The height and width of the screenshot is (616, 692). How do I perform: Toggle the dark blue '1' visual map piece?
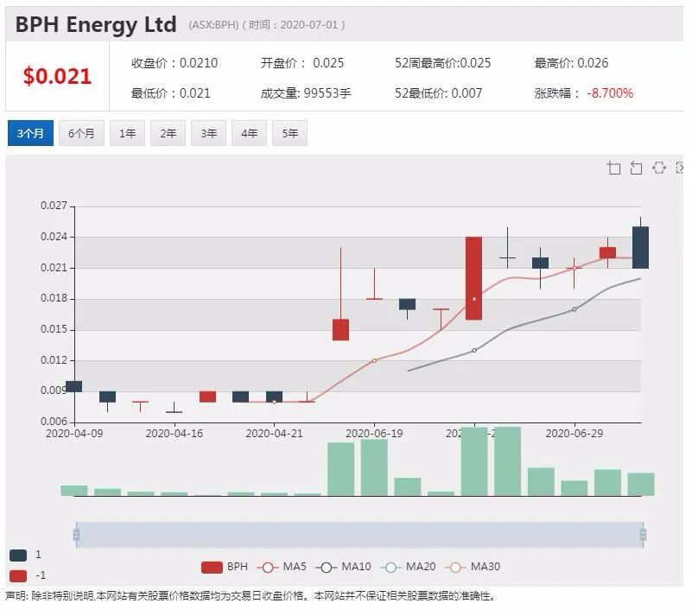coord(25,555)
